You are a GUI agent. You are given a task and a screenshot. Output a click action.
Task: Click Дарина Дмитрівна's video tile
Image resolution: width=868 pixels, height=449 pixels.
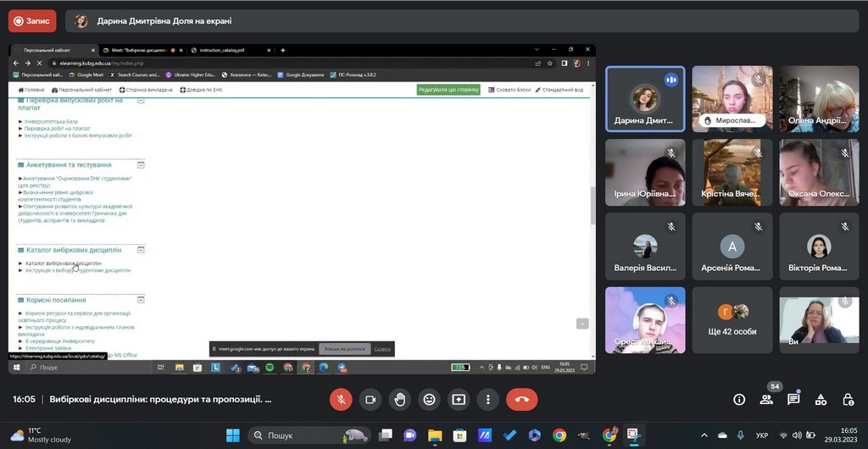(645, 98)
